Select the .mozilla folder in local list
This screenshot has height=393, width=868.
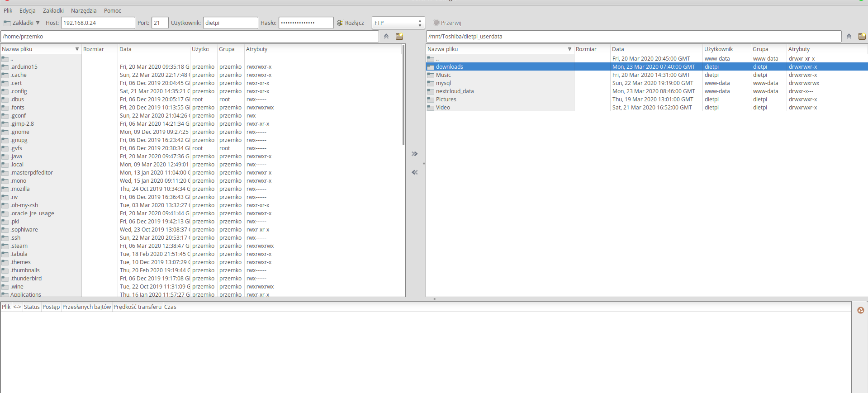click(20, 189)
